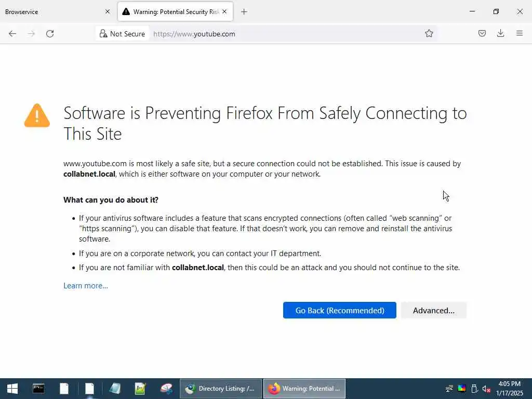Go back using the back arrow
This screenshot has width=532, height=399.
12,34
